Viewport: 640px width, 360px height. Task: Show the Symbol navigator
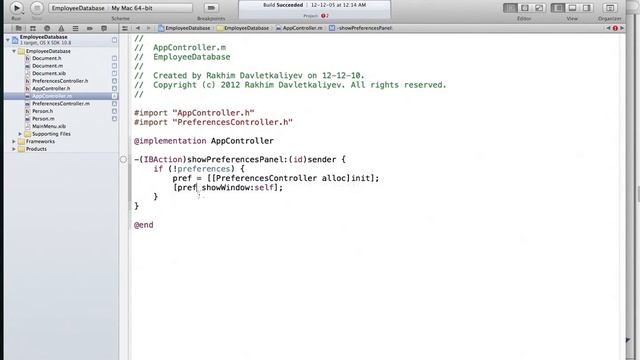(33, 28)
